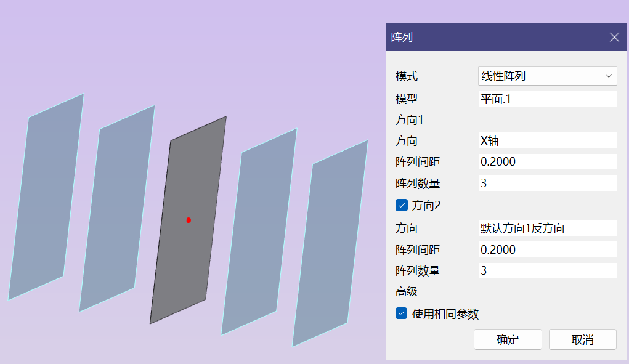Click the field showing 默认方向1反方向
The image size is (629, 364).
click(x=547, y=228)
